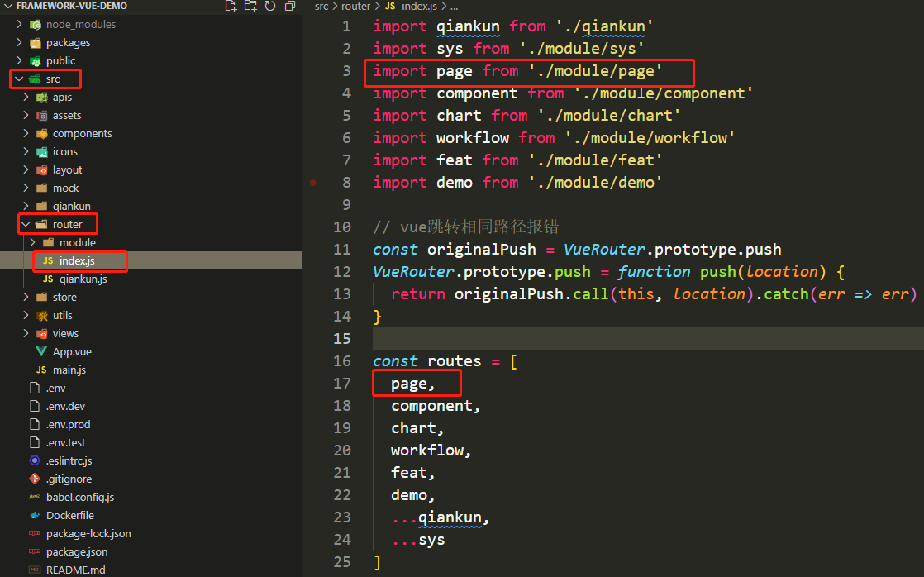Click the New Folder icon in explorer header
The width and height of the screenshot is (924, 577).
250,6
